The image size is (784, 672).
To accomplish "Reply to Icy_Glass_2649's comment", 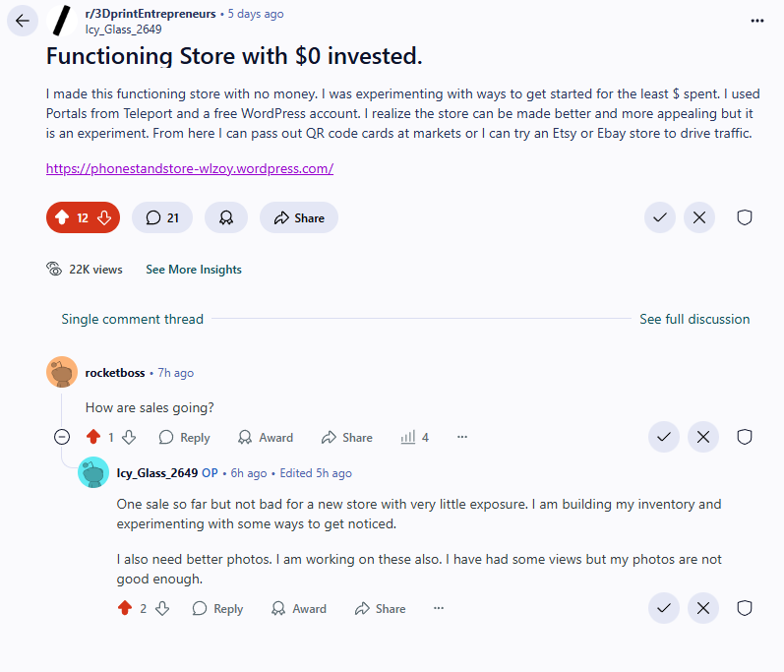I will pos(217,609).
